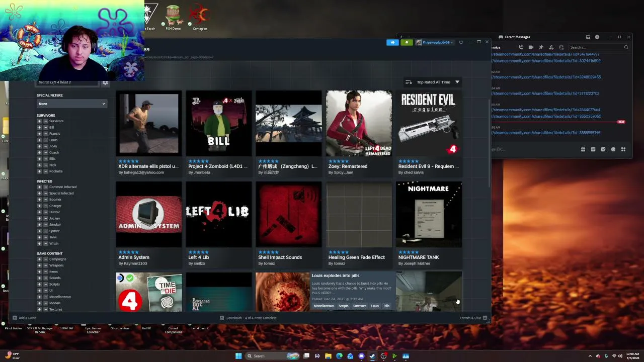Focus the Discord search box

[x=598, y=47]
